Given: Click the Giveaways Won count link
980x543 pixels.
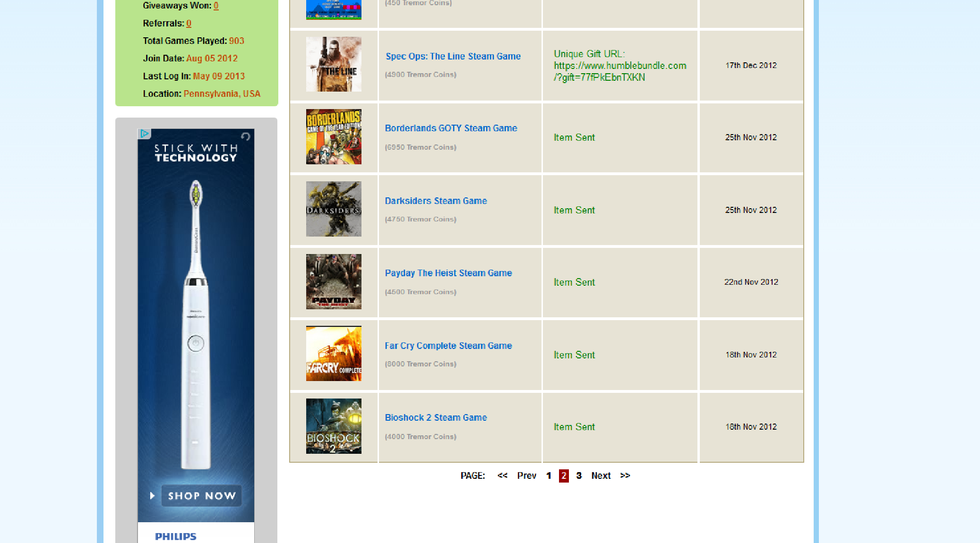Looking at the screenshot, I should pyautogui.click(x=216, y=6).
